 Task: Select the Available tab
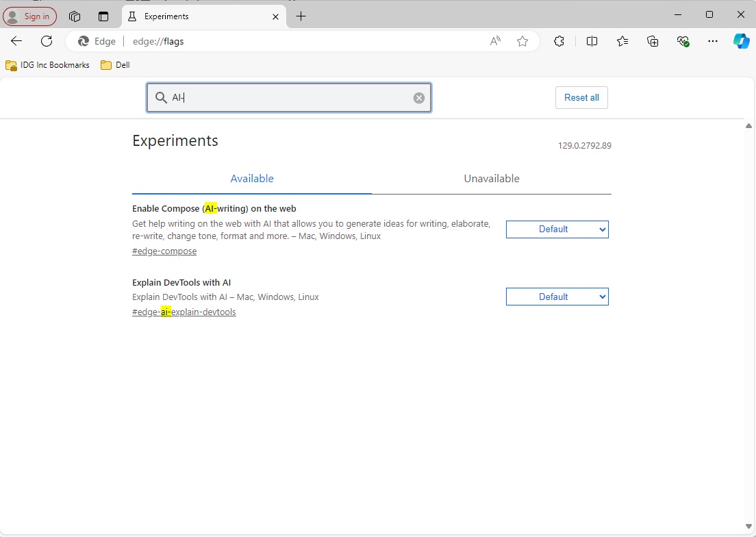(x=252, y=179)
